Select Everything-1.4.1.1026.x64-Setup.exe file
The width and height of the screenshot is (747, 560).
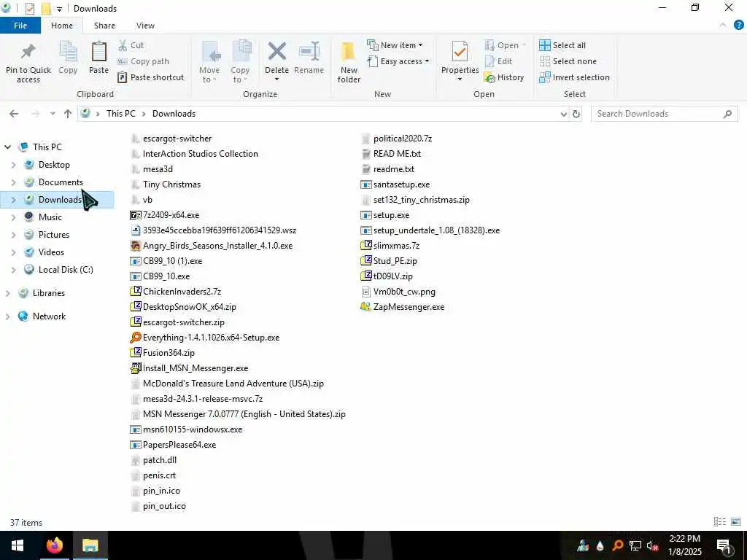[205, 337]
